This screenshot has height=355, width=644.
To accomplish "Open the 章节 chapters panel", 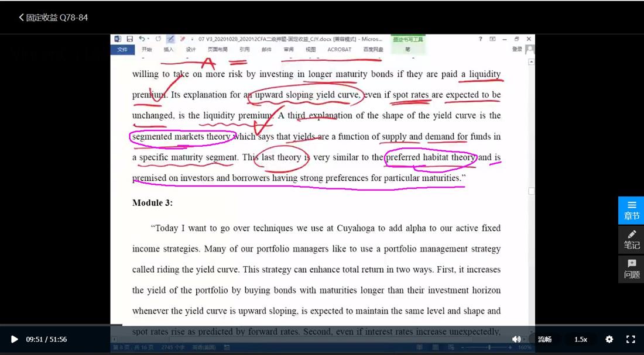I will coord(631,211).
